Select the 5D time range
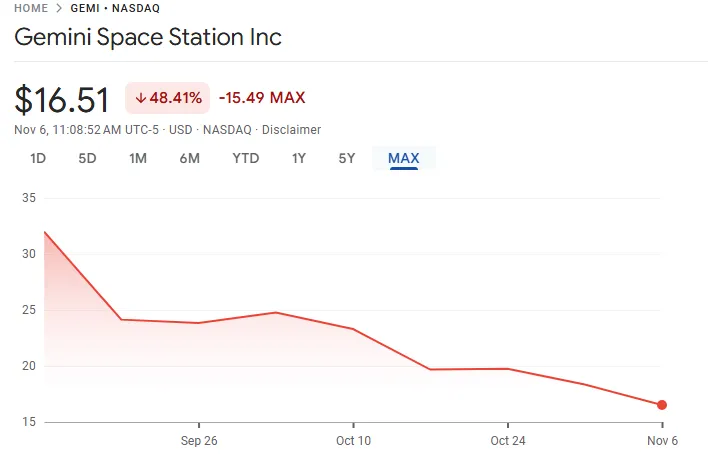This screenshot has height=464, width=708. [x=88, y=158]
